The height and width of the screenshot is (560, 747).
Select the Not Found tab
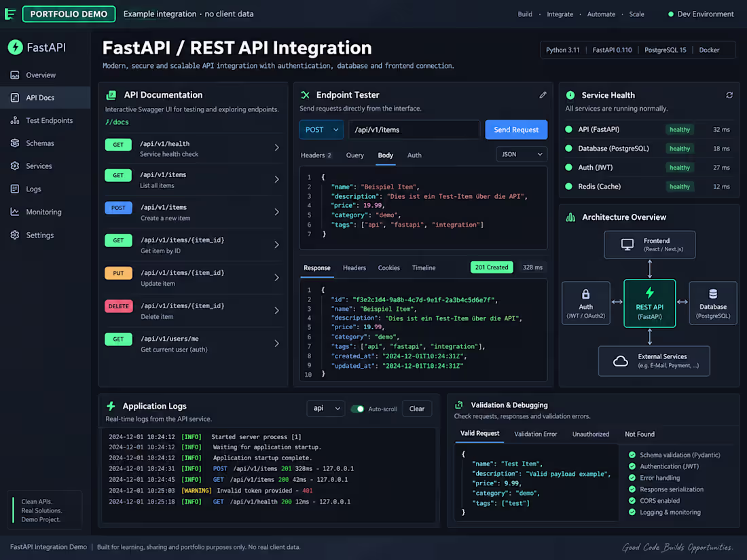(639, 434)
